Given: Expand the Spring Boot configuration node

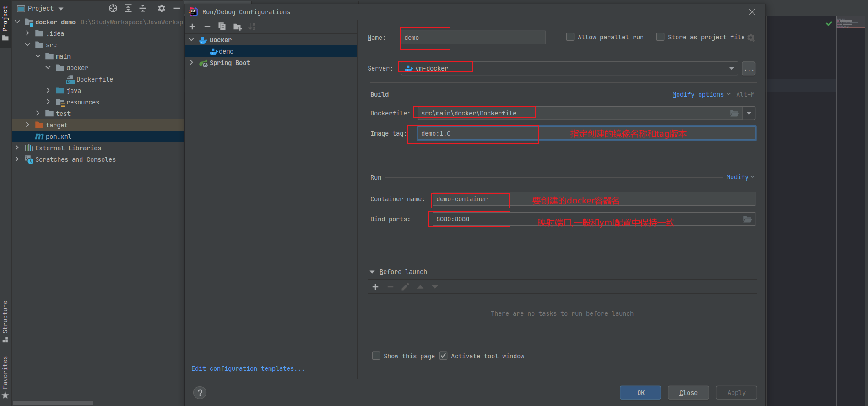Looking at the screenshot, I should point(191,63).
